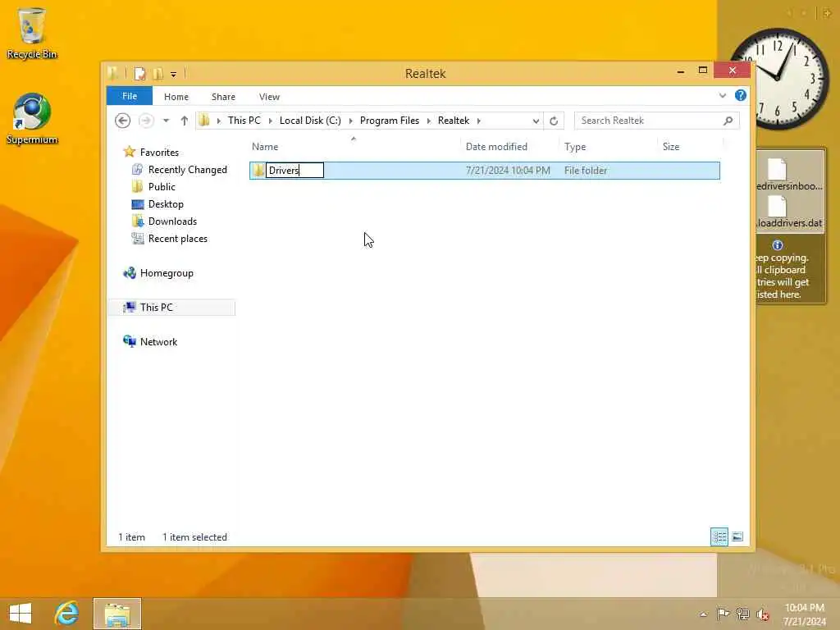
Task: Click the analog clock gadget
Action: tap(779, 80)
